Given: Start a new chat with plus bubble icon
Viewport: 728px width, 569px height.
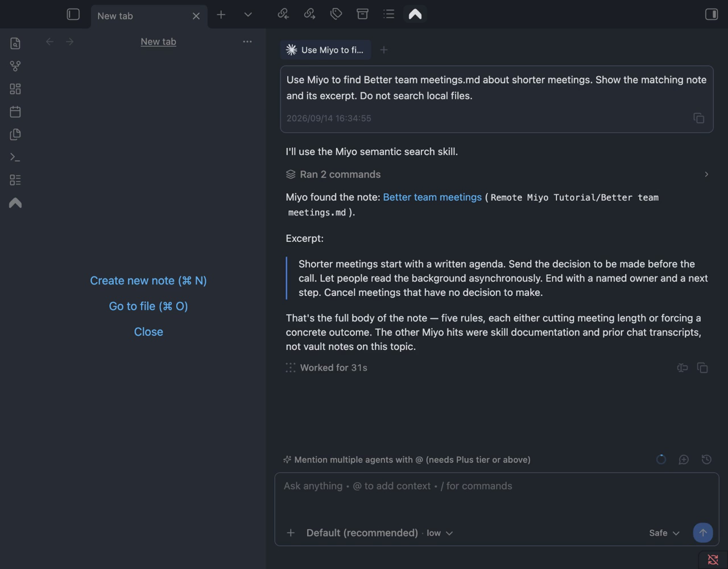Looking at the screenshot, I should [x=684, y=459].
